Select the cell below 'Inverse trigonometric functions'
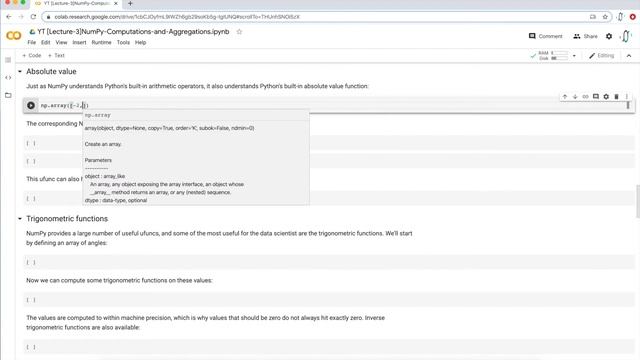 (x=329, y=347)
